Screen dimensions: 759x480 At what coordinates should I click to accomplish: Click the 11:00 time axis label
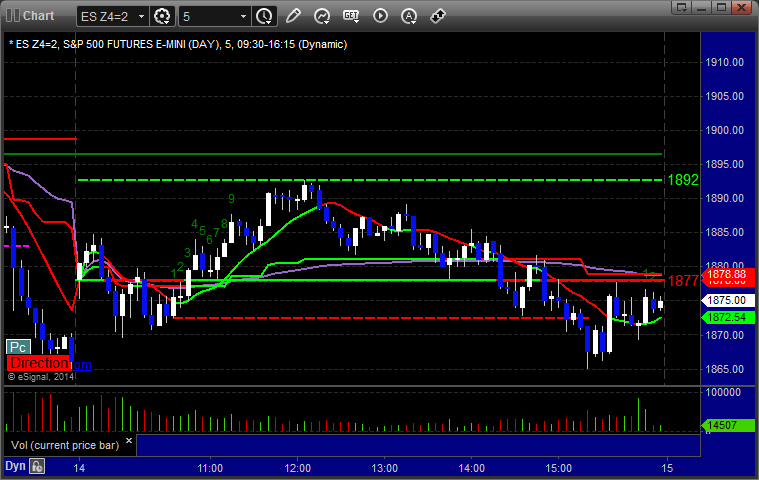pyautogui.click(x=210, y=468)
